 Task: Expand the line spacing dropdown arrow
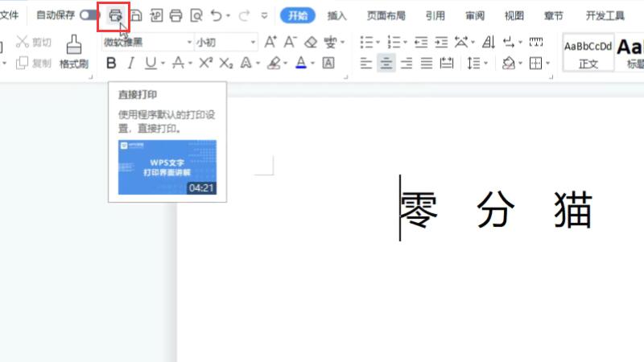[486, 63]
